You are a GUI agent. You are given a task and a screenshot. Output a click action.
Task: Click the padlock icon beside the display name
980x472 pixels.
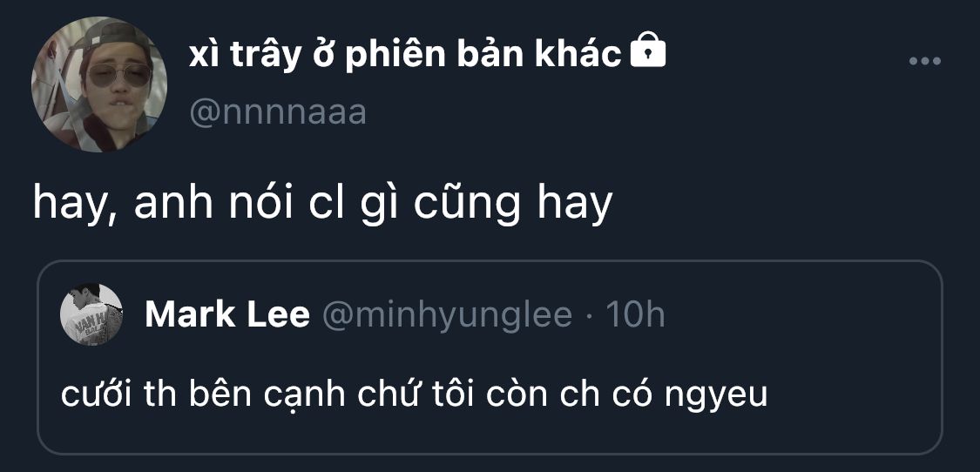647,50
